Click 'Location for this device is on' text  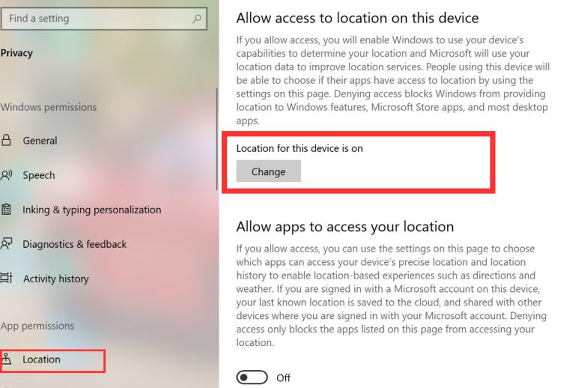tap(300, 148)
